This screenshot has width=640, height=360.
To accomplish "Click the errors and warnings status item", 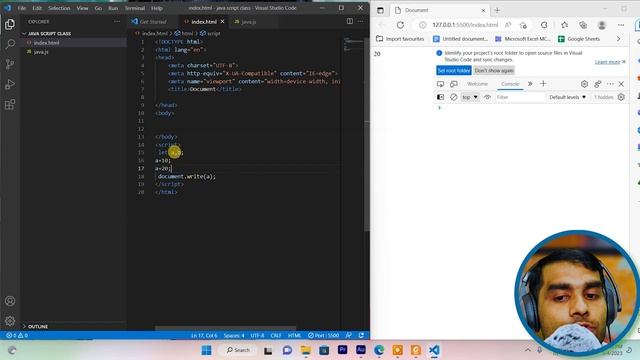I will (x=17, y=335).
